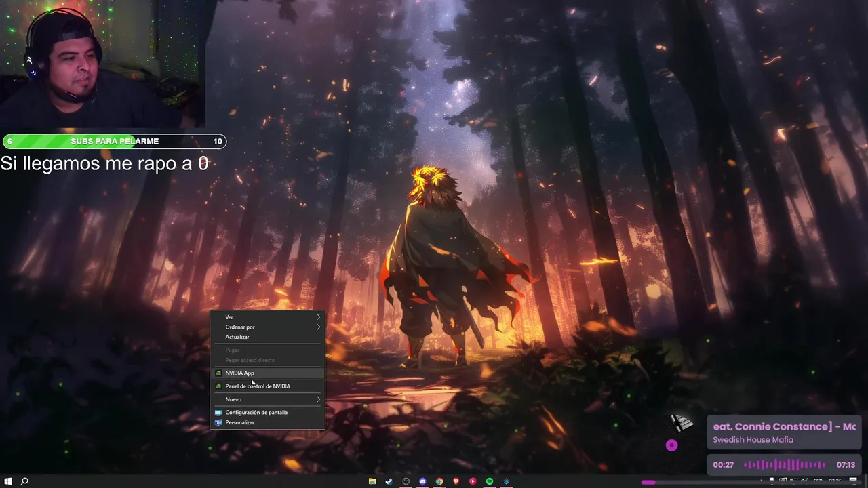This screenshot has height=488, width=868.
Task: Click the total duration 07:13
Action: click(x=846, y=465)
